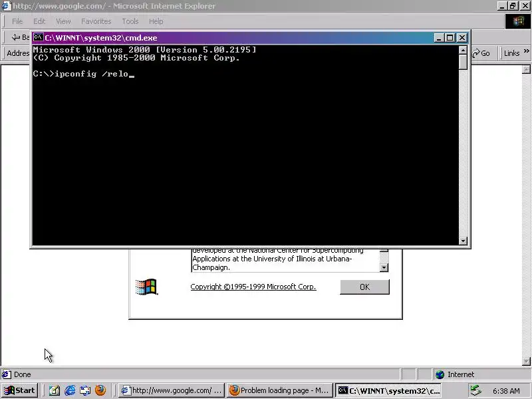The height and width of the screenshot is (399, 532).
Task: Open the Windows Start menu
Action: [x=19, y=390]
